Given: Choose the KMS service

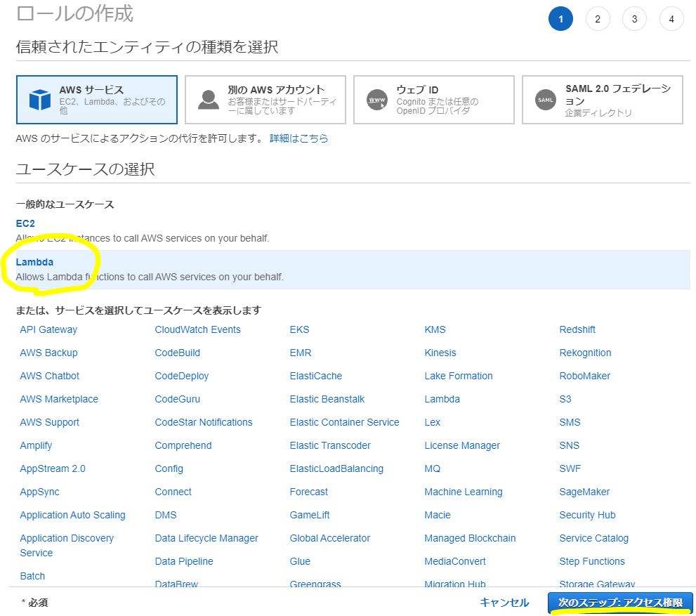Looking at the screenshot, I should point(435,329).
